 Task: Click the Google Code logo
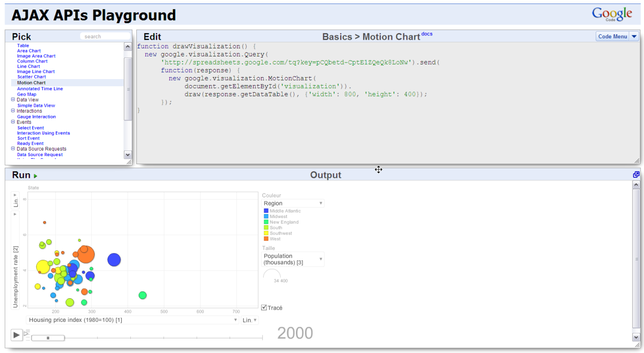611,14
